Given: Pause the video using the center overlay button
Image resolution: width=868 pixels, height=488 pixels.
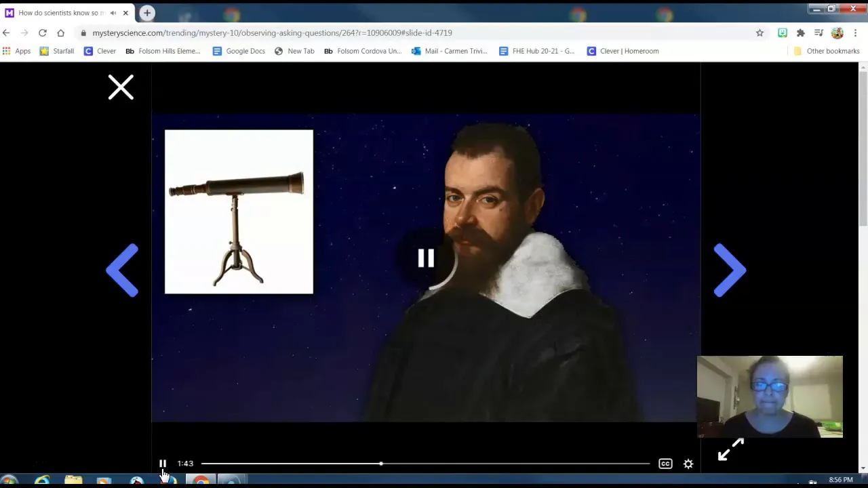Looking at the screenshot, I should (x=426, y=258).
